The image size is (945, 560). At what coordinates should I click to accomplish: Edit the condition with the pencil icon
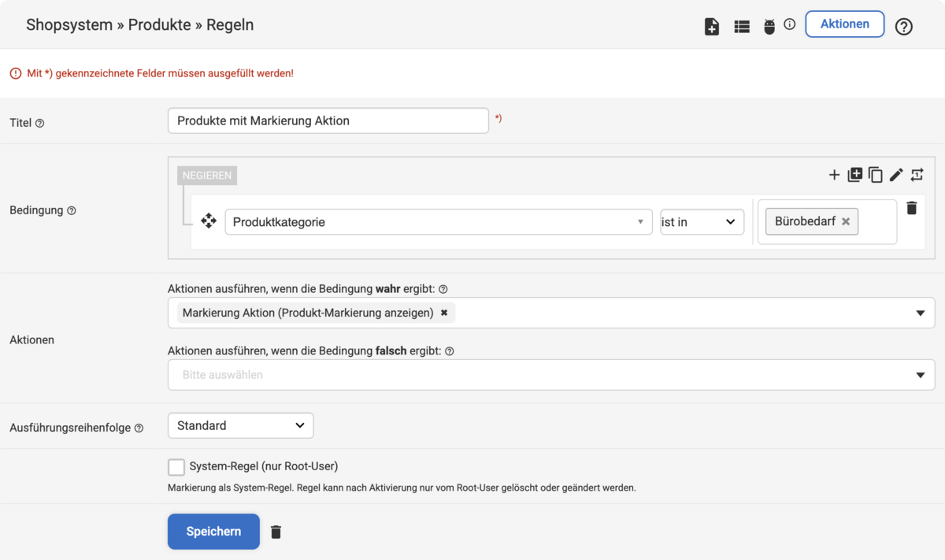coord(896,175)
